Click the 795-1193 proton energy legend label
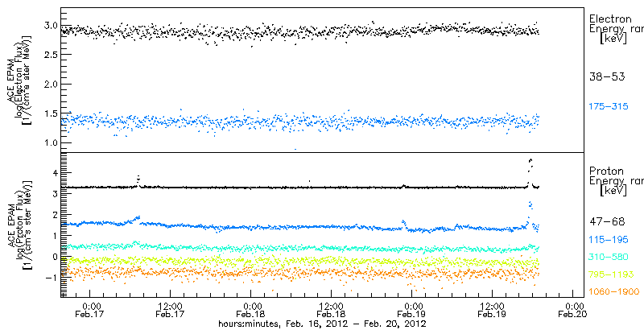 click(611, 274)
